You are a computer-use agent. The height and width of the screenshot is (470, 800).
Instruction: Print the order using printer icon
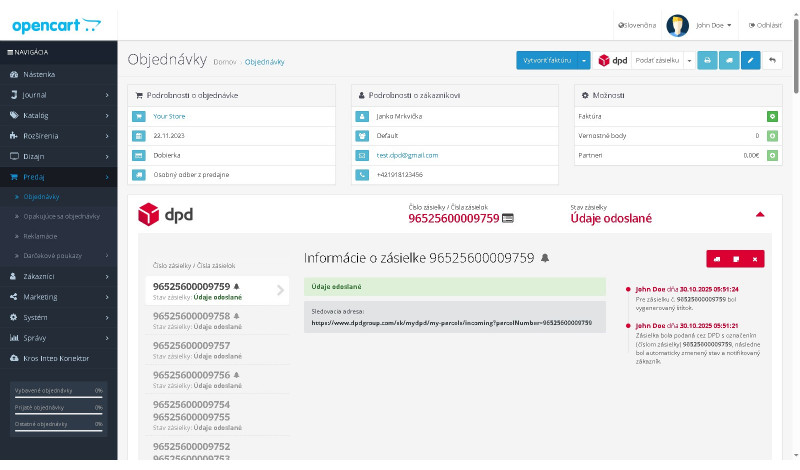coord(707,60)
